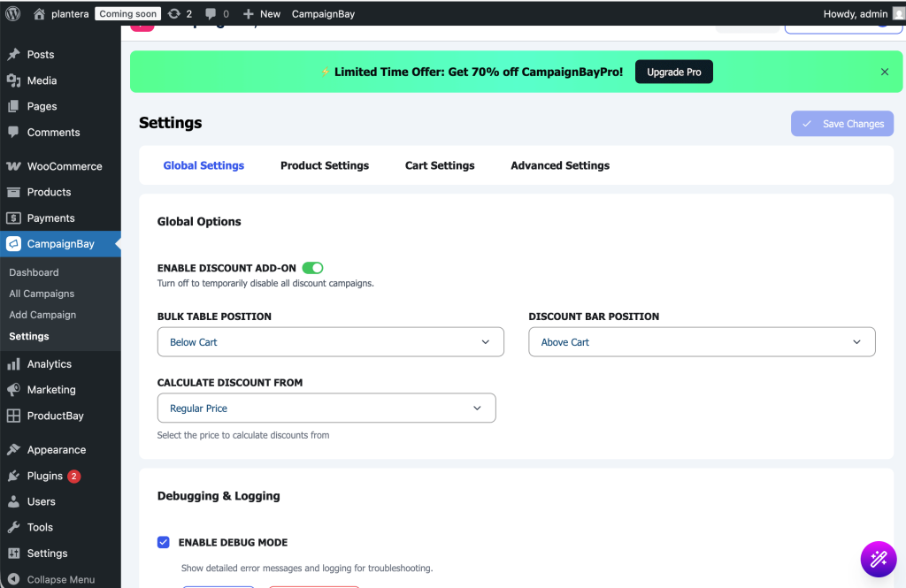Switch to the Product Settings tab
Viewport: 906px width, 588px height.
[325, 165]
